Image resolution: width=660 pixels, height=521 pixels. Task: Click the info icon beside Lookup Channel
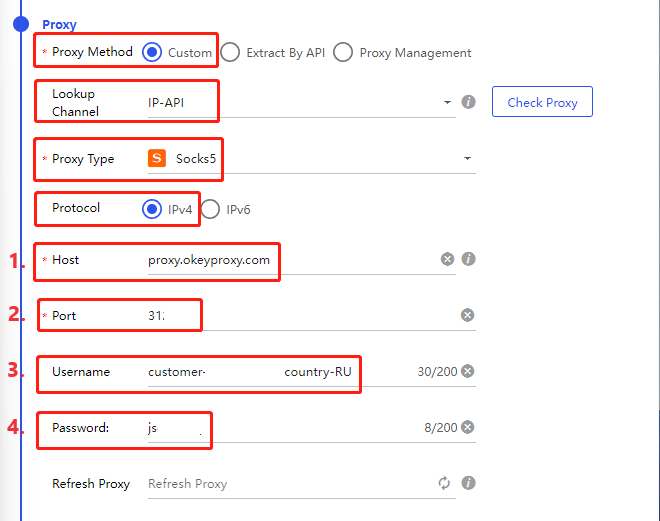tap(468, 102)
